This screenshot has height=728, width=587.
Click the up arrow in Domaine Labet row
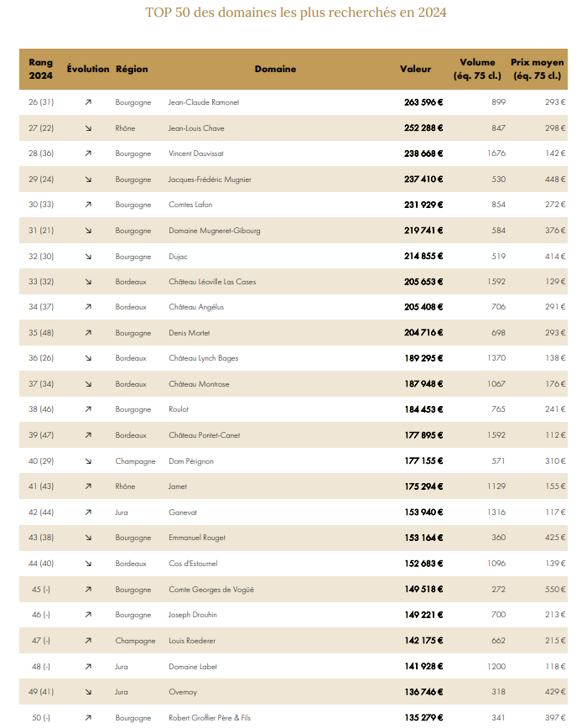[88, 666]
